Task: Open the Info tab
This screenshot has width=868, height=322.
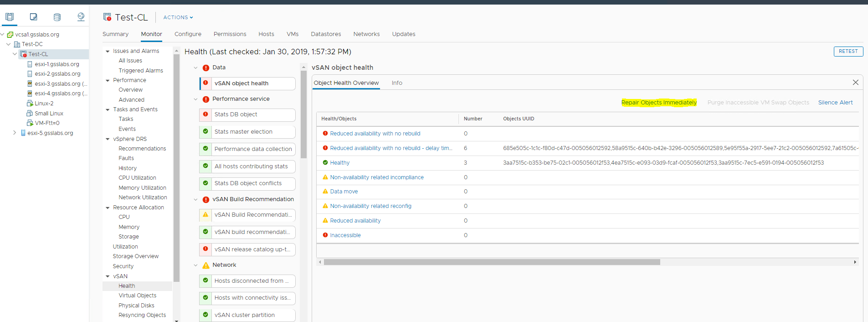Action: pos(396,83)
